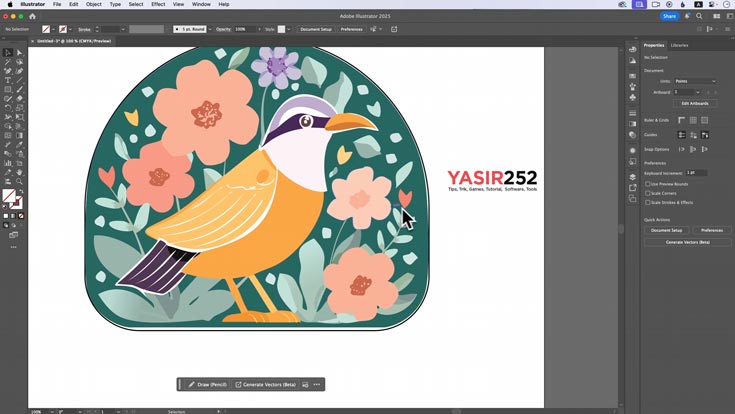The height and width of the screenshot is (414, 735).
Task: Choose the Eraser tool
Action: (x=19, y=98)
